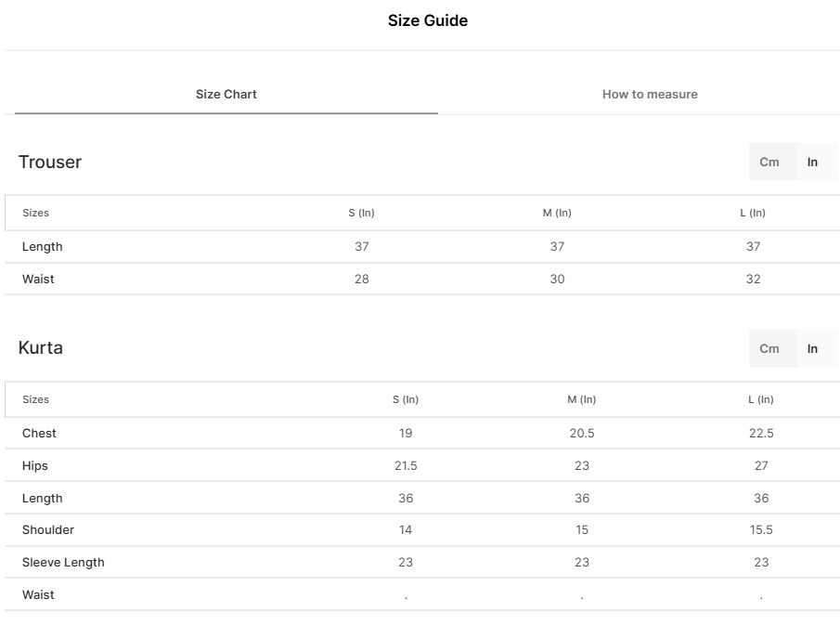
Task: Select the Kurta Hips row label
Action: (x=35, y=466)
